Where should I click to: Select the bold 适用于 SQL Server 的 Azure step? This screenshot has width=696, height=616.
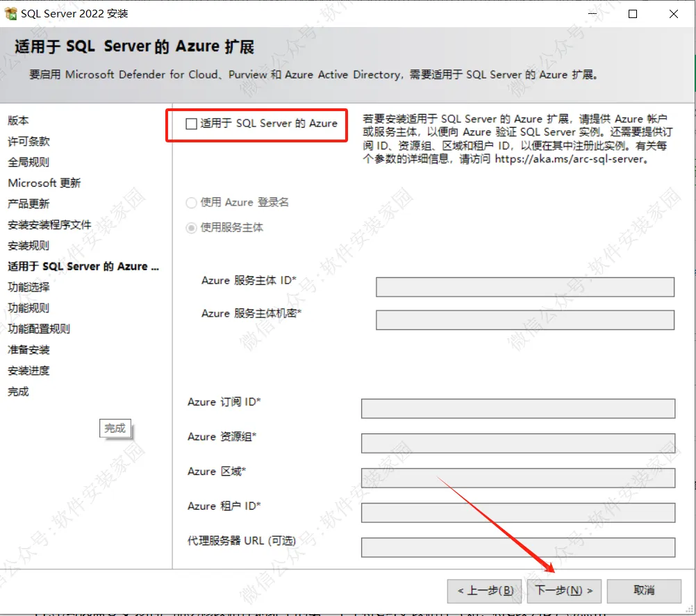[83, 266]
